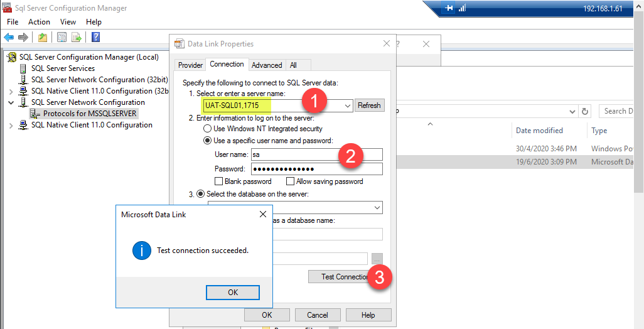Tick the Blank password checkbox
The image size is (644, 329).
coord(218,181)
